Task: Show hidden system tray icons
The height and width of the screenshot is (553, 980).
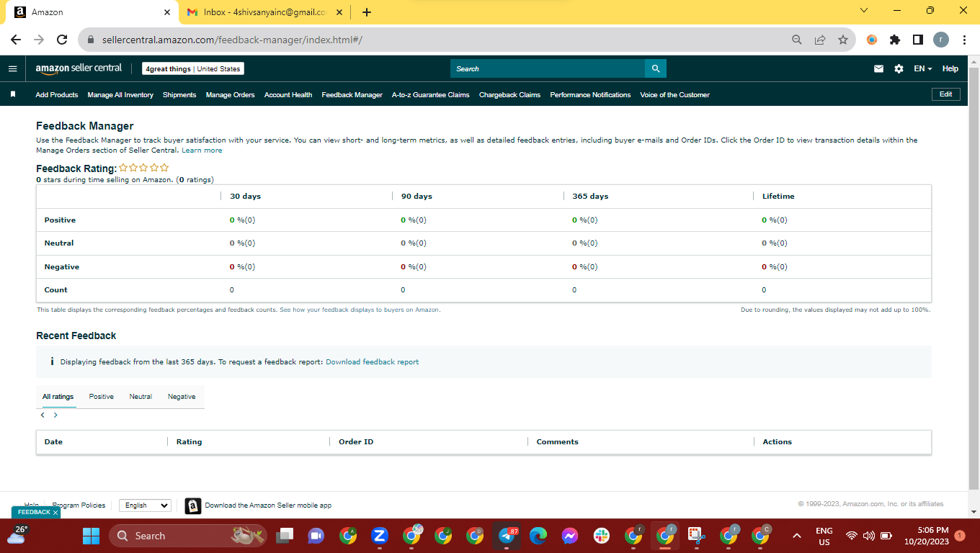Action: point(797,536)
